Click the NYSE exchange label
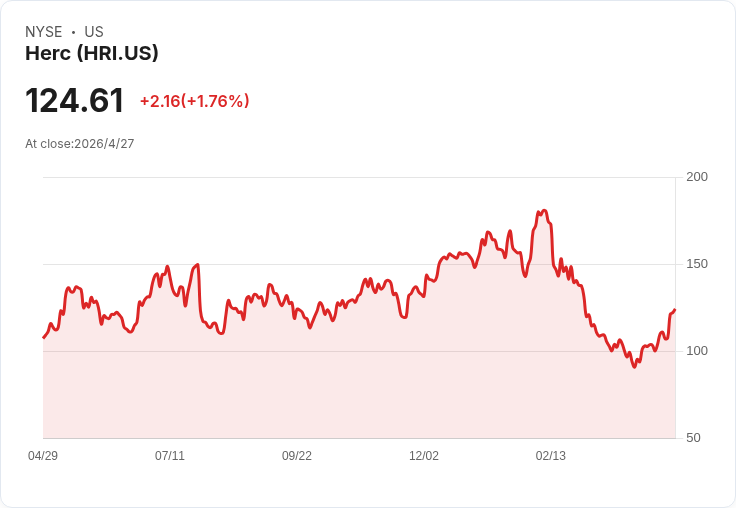736x508 pixels. point(44,32)
